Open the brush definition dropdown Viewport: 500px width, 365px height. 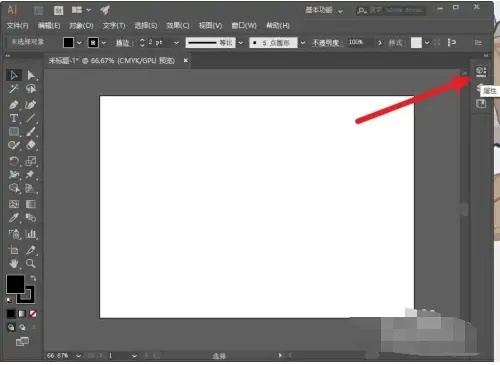[x=303, y=43]
